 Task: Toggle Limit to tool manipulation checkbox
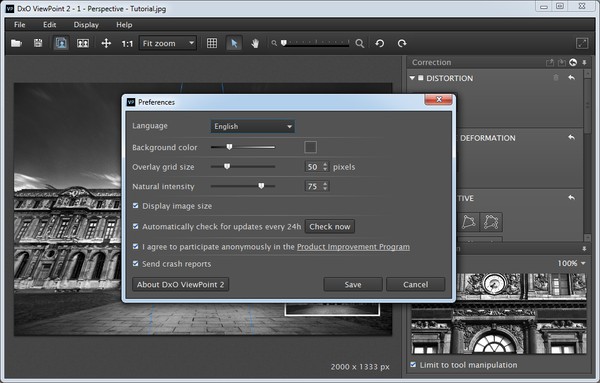coord(413,365)
